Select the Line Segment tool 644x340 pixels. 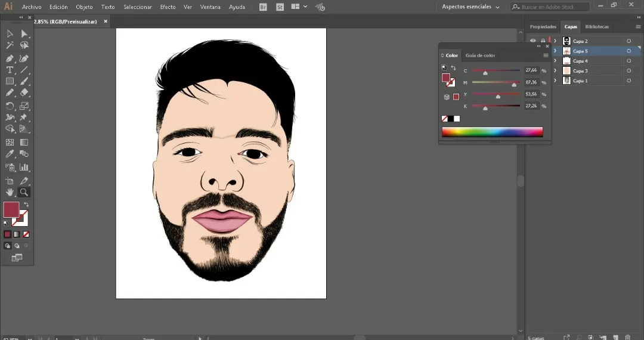24,70
